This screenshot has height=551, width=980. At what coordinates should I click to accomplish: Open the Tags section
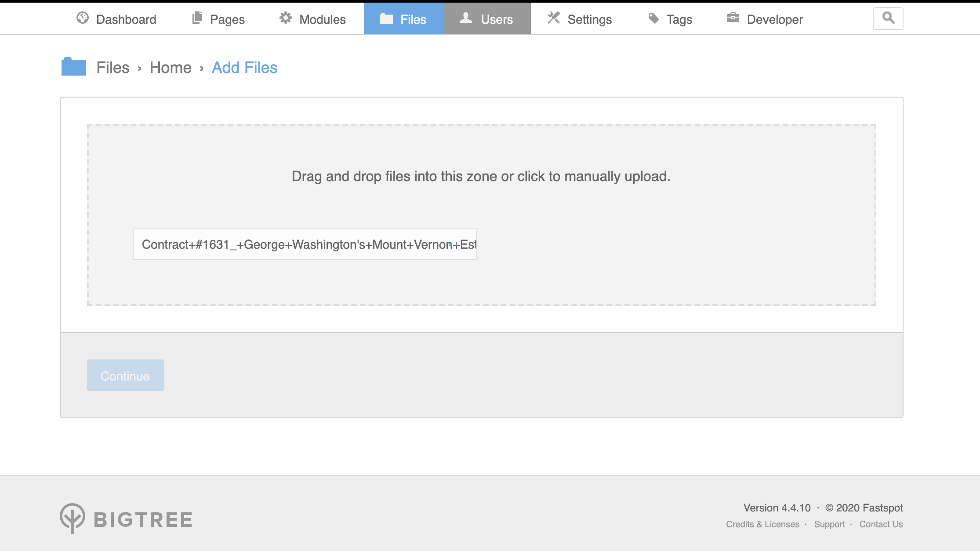pyautogui.click(x=671, y=19)
